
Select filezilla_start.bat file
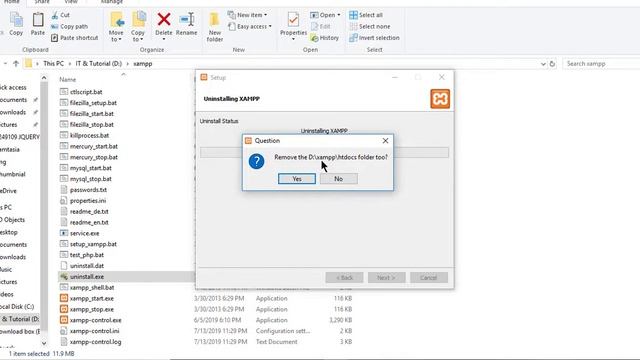(x=91, y=113)
